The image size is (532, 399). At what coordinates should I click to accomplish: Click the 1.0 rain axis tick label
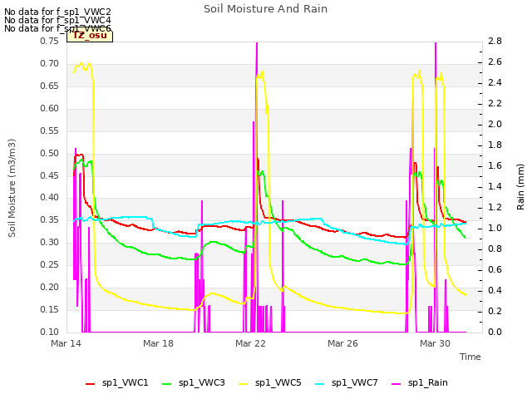click(x=495, y=228)
